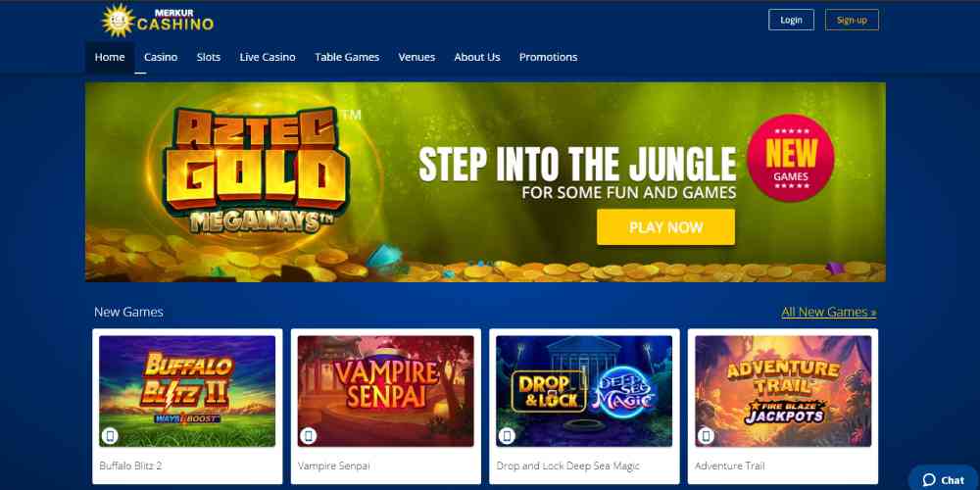Open the Promotions page
The height and width of the screenshot is (490, 980).
click(x=548, y=57)
